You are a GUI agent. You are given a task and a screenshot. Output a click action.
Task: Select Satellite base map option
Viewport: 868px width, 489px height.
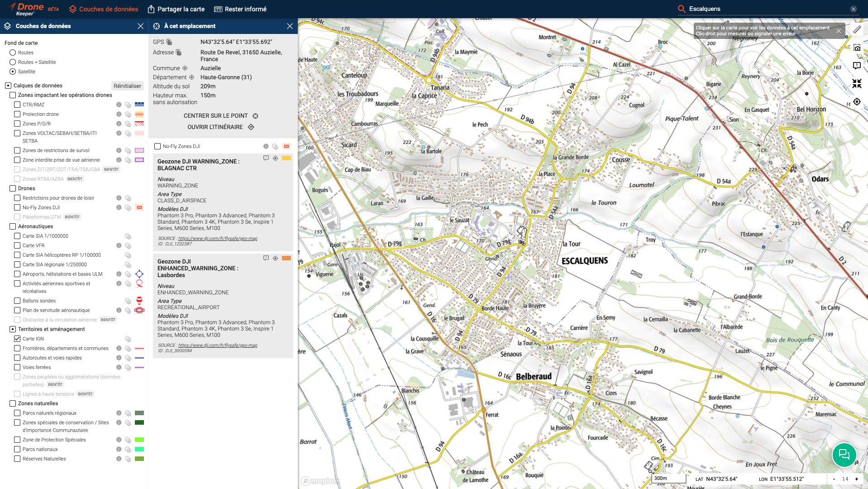13,72
